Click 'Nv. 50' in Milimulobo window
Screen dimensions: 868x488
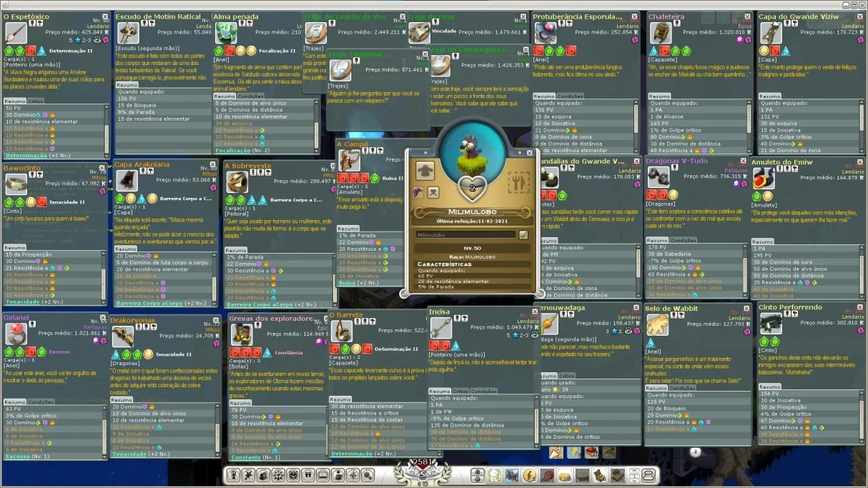coord(473,248)
